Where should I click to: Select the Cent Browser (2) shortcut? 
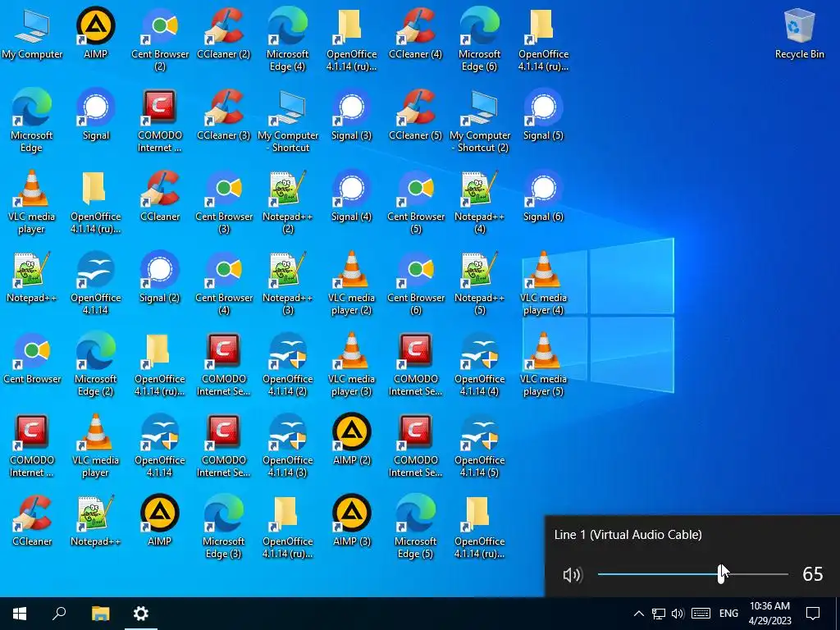coord(160,39)
